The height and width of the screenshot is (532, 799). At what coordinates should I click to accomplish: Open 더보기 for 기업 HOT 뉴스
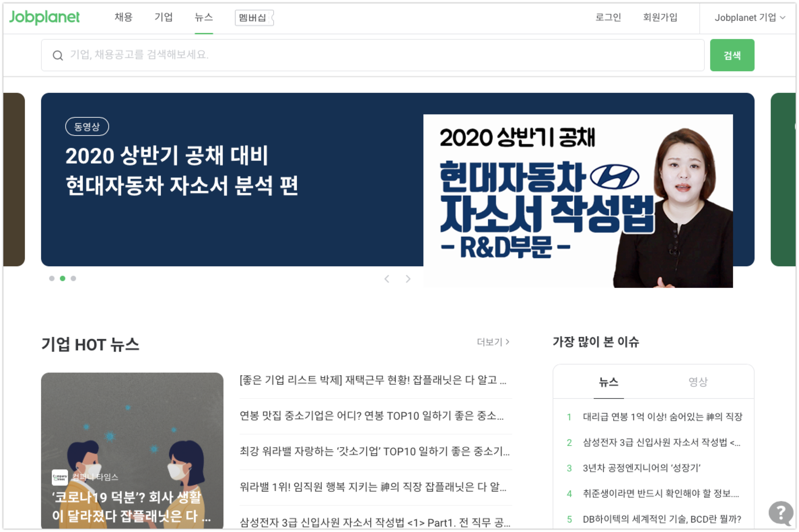(493, 342)
